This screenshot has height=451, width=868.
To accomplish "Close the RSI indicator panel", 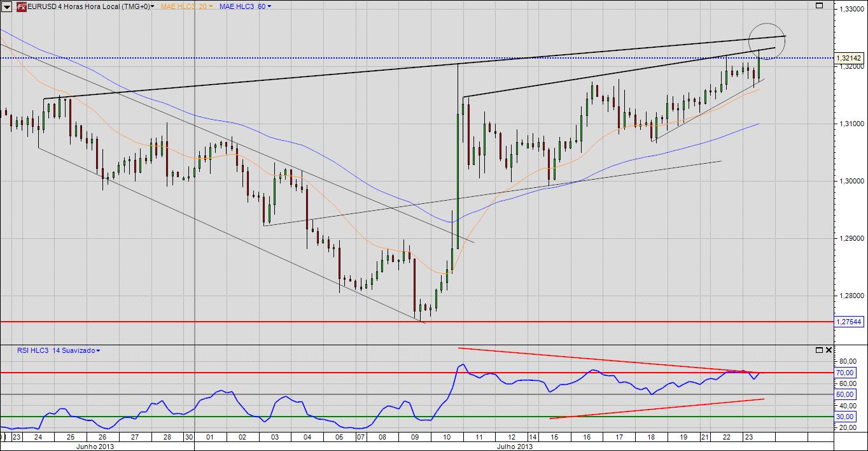I will pos(829,350).
